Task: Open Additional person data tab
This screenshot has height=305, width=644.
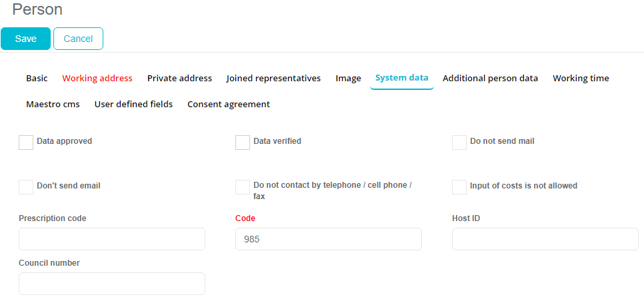Action: [490, 78]
